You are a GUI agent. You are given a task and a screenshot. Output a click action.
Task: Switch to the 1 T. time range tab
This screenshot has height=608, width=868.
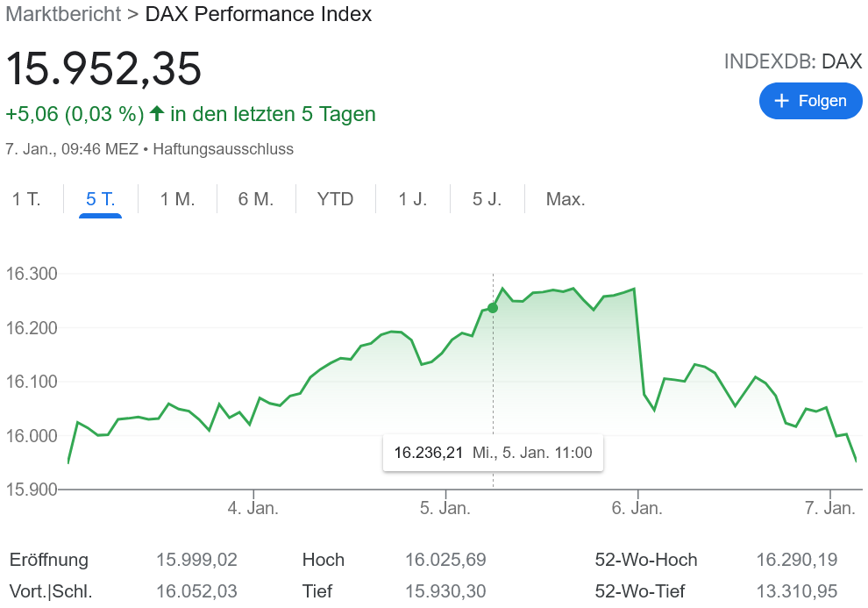[27, 199]
